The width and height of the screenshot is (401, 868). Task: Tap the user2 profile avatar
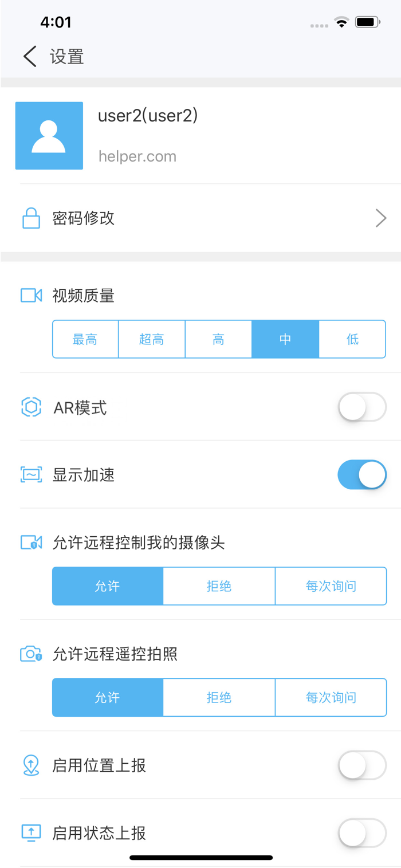[x=49, y=136]
